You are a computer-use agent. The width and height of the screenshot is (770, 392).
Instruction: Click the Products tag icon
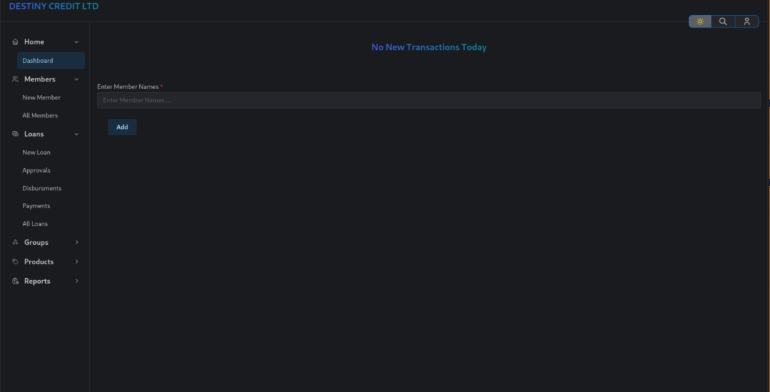[x=15, y=262]
